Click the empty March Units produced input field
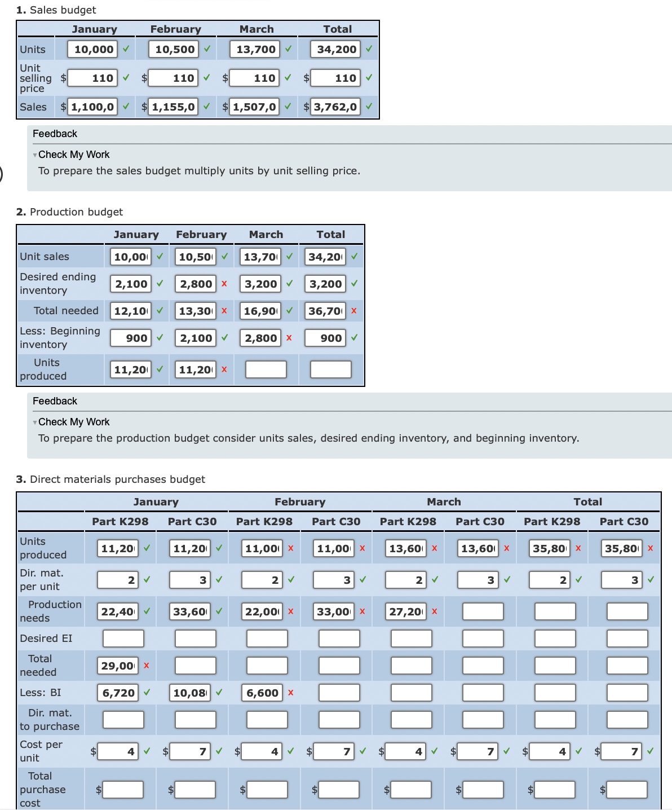Viewport: 672px width, 810px height. tap(266, 369)
